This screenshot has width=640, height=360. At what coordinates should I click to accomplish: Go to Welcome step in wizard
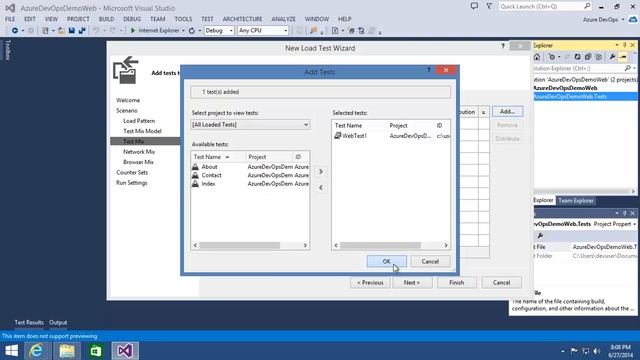pos(128,100)
